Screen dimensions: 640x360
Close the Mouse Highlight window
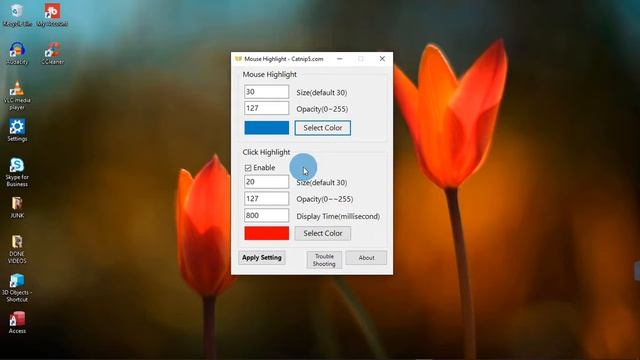point(382,59)
